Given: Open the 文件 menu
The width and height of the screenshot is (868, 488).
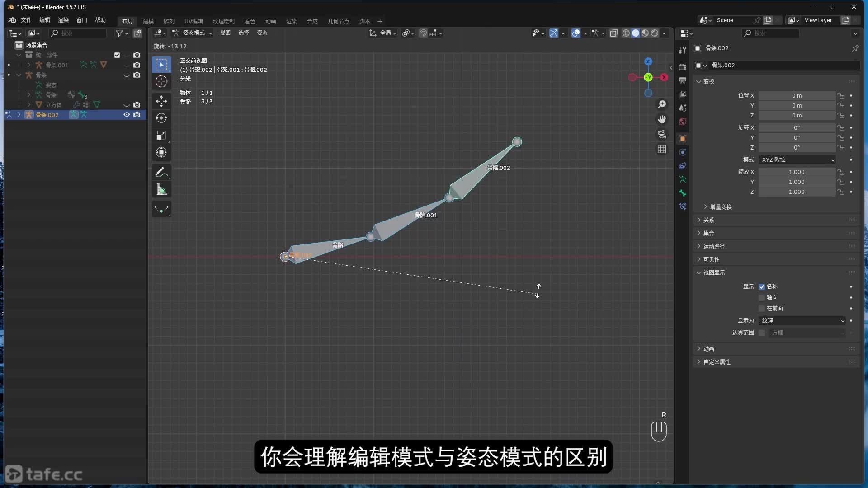Looking at the screenshot, I should [x=26, y=20].
